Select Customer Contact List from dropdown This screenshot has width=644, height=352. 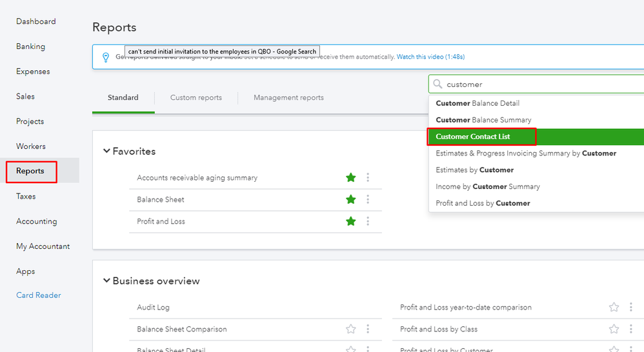tap(473, 137)
